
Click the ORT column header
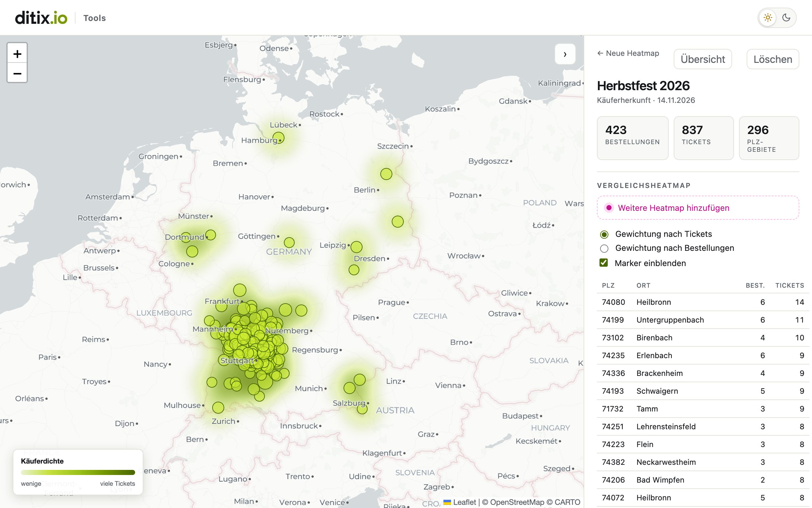(x=643, y=285)
